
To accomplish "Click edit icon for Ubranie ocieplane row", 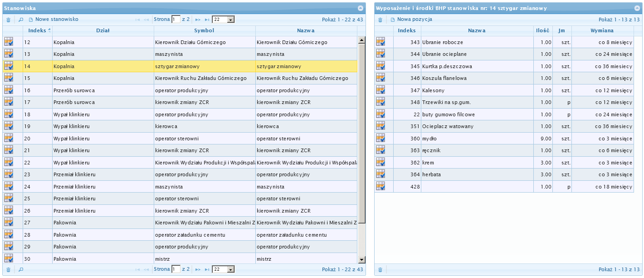I will pos(381,54).
